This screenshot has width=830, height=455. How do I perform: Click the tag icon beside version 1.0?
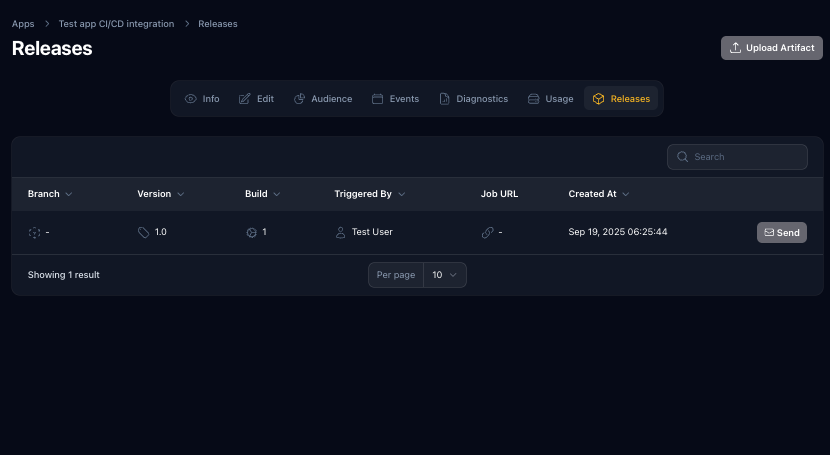coord(144,232)
